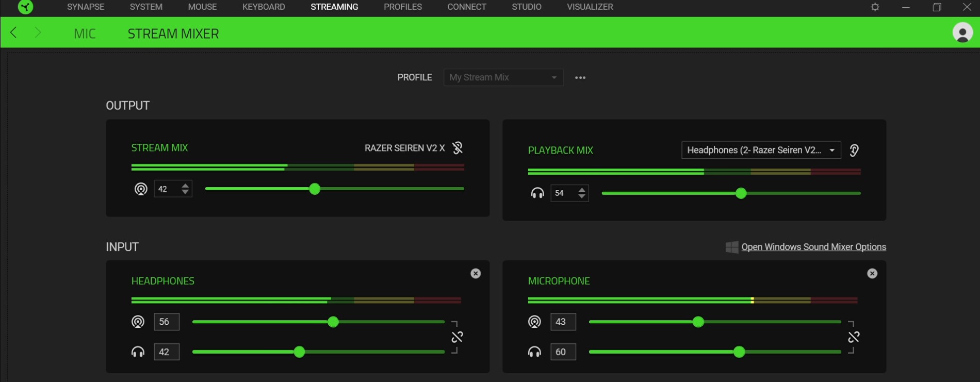Select the STREAM MIXER sub-tab
The width and height of the screenshot is (980, 382).
tap(173, 34)
